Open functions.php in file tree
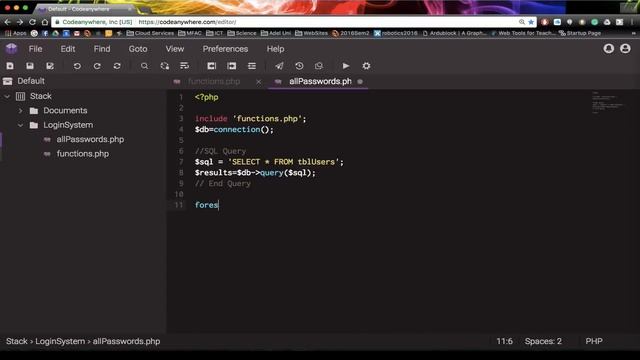 [82, 154]
